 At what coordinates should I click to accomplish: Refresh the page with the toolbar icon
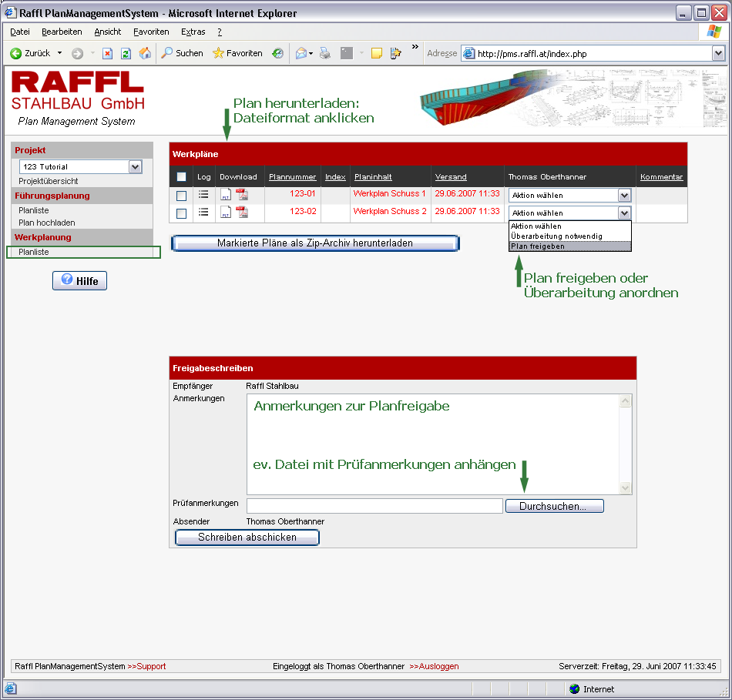pos(126,53)
